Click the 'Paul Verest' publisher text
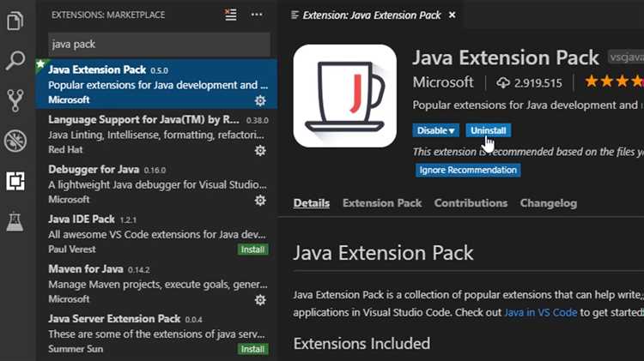Screen dimensions: 644x361 click(72, 250)
